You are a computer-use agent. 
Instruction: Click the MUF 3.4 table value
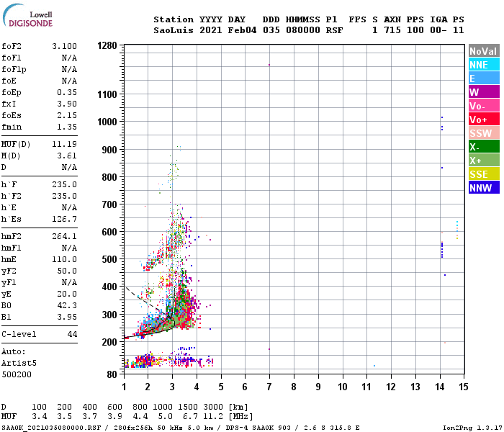tap(39, 417)
